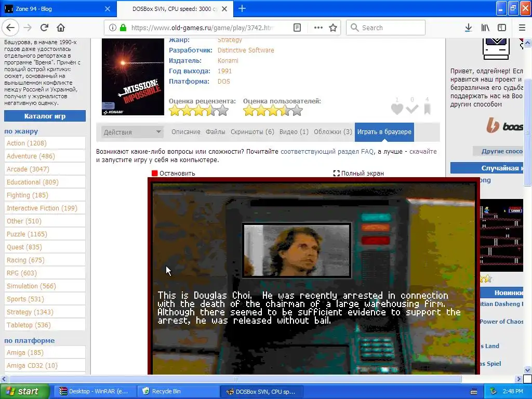This screenshot has height=399, width=532.
Task: Open the Действия dropdown
Action: tap(132, 132)
